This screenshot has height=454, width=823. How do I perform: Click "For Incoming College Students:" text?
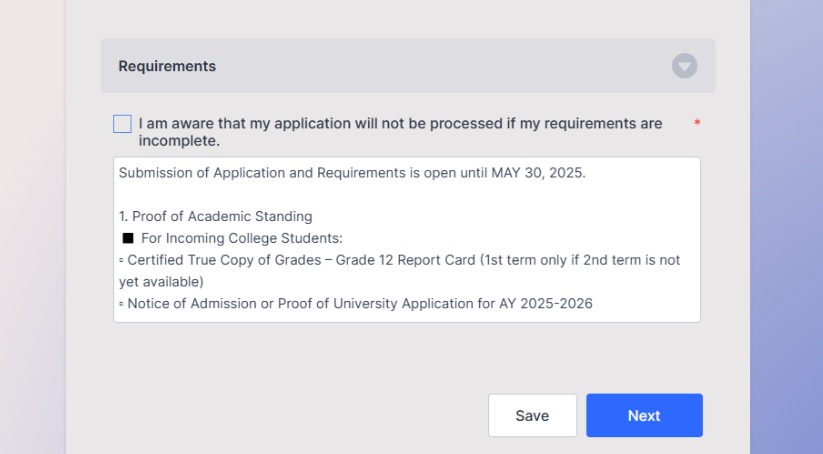[x=242, y=238]
